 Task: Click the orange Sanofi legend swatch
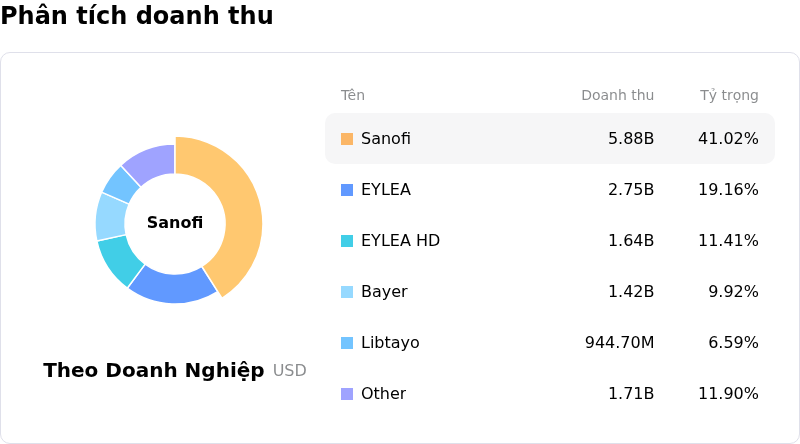tap(347, 139)
